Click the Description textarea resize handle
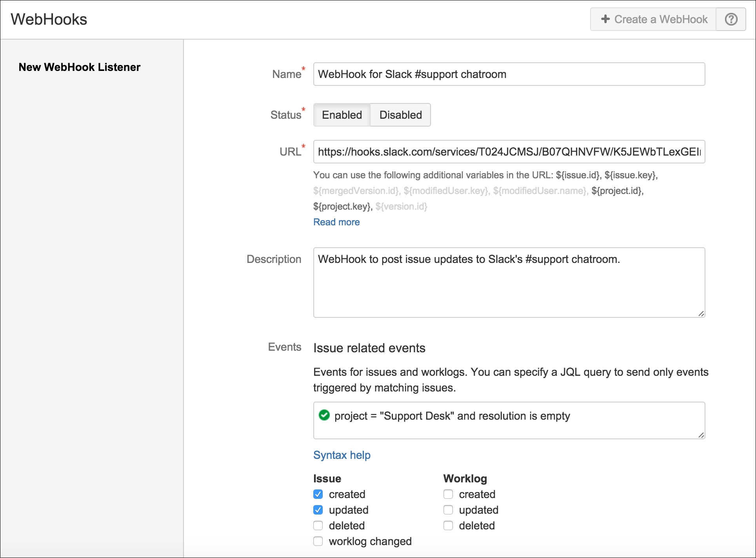Viewport: 756px width, 558px height. (701, 313)
